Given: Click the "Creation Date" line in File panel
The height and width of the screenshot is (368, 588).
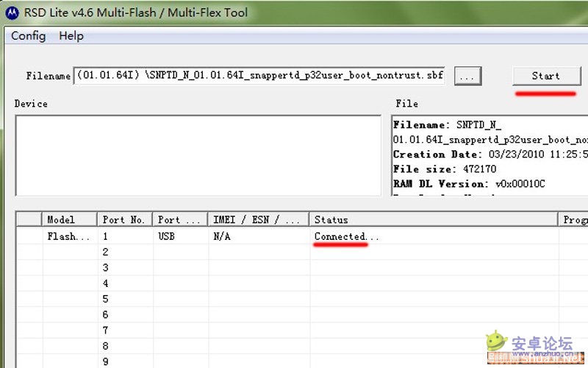Looking at the screenshot, I should (490, 155).
